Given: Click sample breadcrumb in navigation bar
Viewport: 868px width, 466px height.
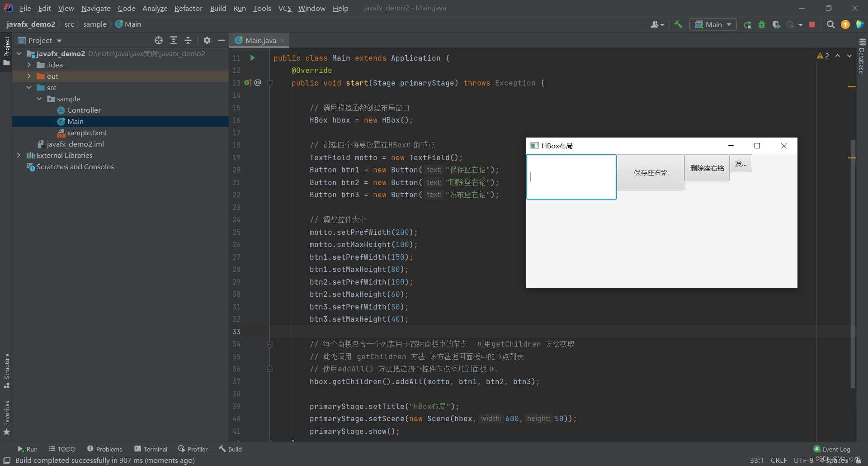Looking at the screenshot, I should click(x=94, y=24).
